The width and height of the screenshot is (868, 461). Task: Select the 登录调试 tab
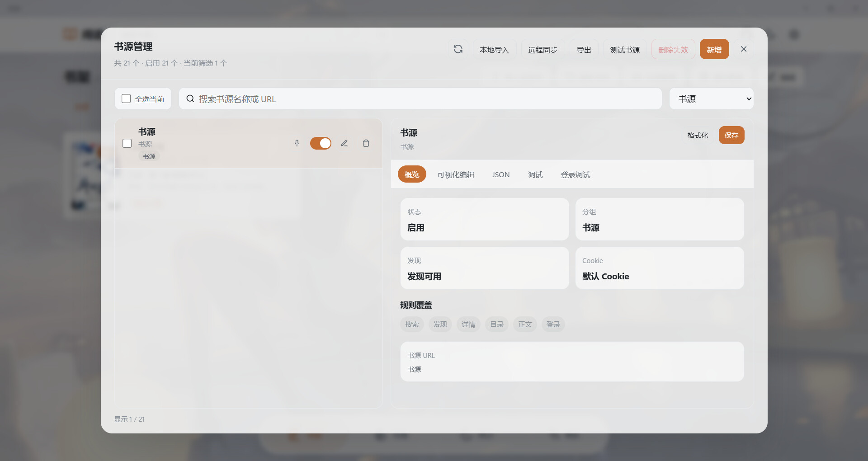[576, 174]
